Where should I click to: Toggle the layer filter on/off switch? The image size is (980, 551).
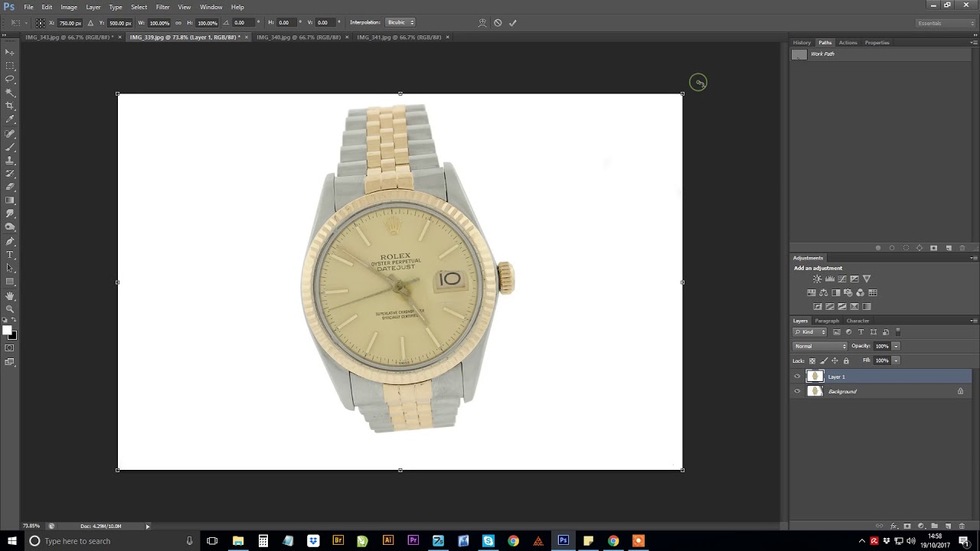(898, 332)
